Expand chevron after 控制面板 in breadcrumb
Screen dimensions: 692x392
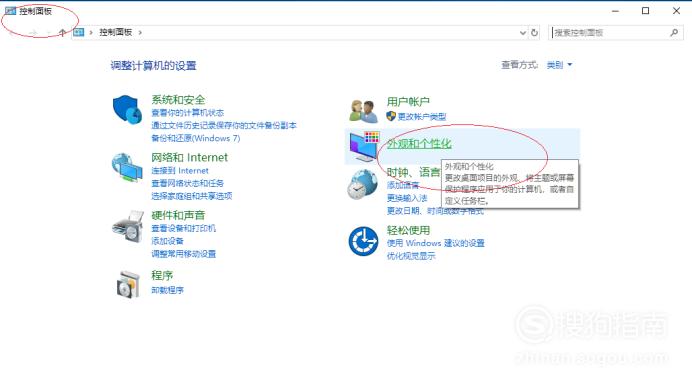click(x=140, y=32)
